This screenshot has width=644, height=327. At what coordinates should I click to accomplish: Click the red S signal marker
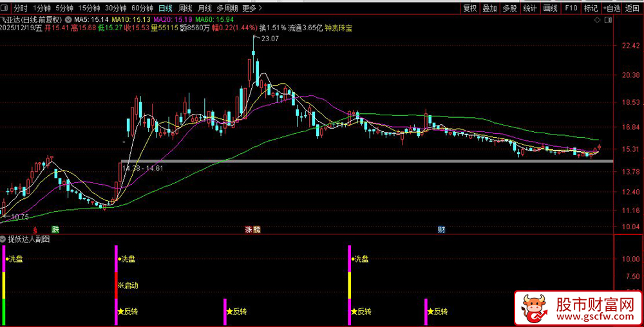[x=36, y=229]
